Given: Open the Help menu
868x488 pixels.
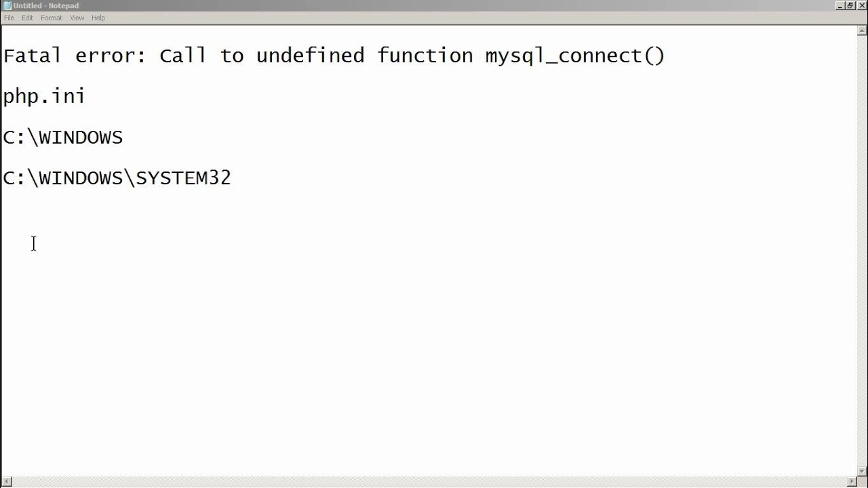Looking at the screenshot, I should pyautogui.click(x=98, y=18).
